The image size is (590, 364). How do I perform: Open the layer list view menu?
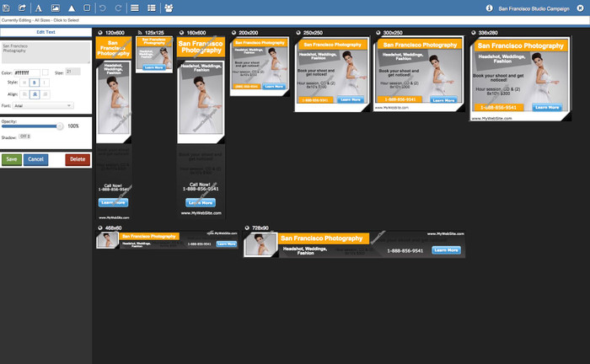click(x=150, y=8)
